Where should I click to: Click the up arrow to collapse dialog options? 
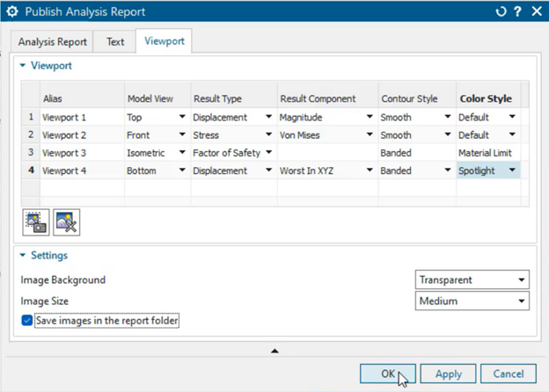coord(274,351)
